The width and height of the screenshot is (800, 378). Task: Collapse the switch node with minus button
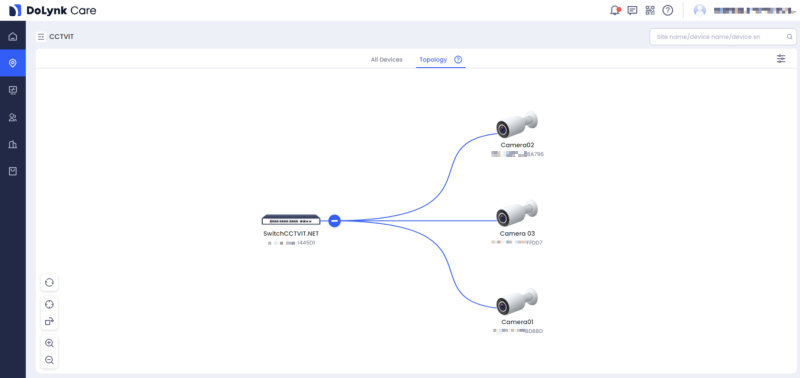(334, 220)
